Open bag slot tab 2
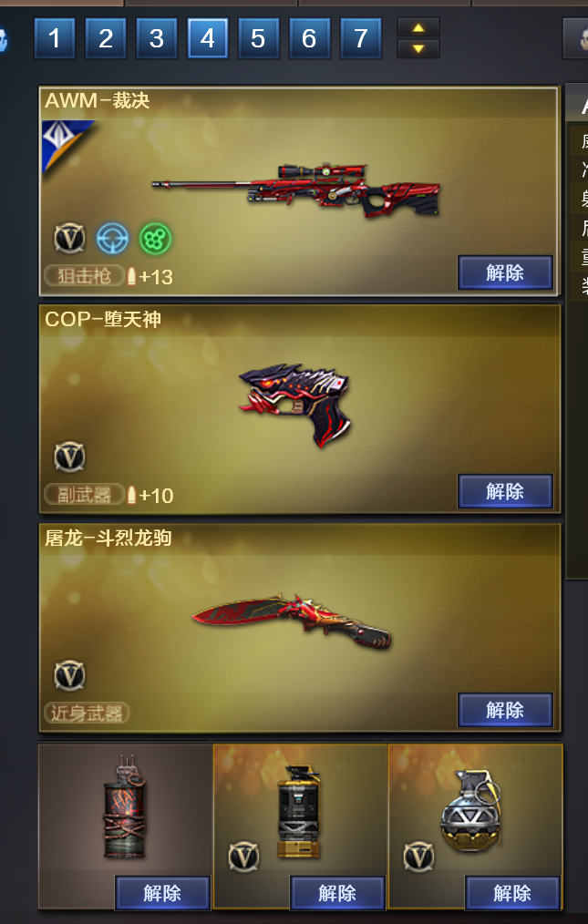 click(106, 38)
